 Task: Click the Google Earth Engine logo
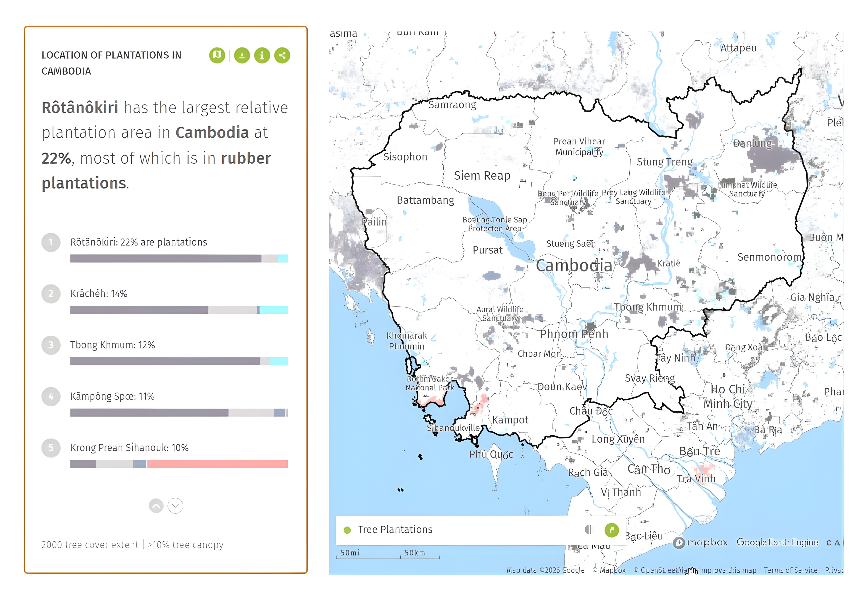click(777, 542)
